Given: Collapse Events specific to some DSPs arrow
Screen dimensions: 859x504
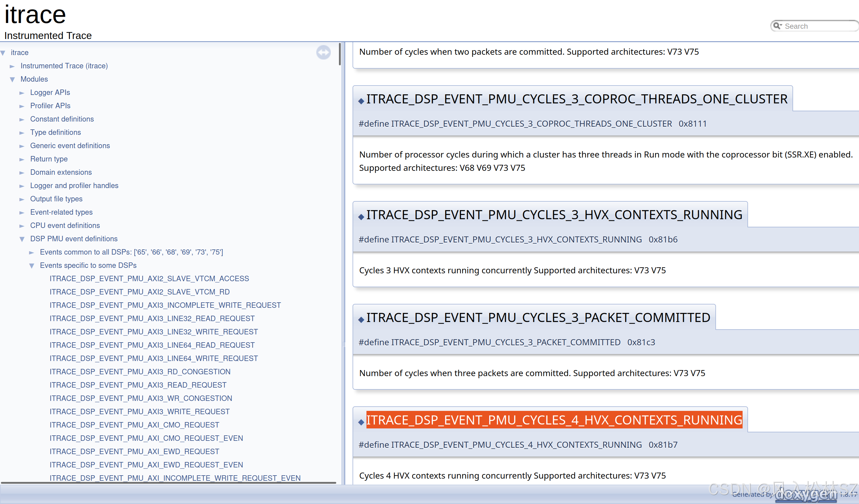Looking at the screenshot, I should pos(32,265).
